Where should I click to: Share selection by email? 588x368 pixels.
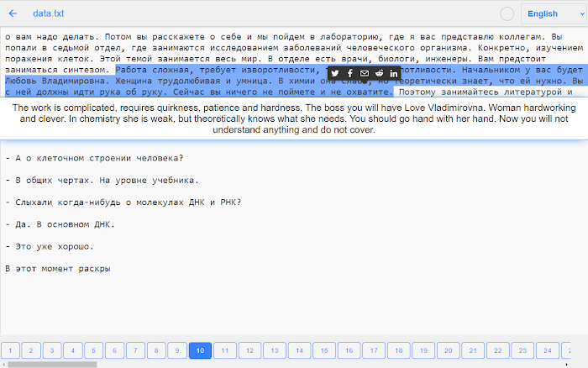365,74
